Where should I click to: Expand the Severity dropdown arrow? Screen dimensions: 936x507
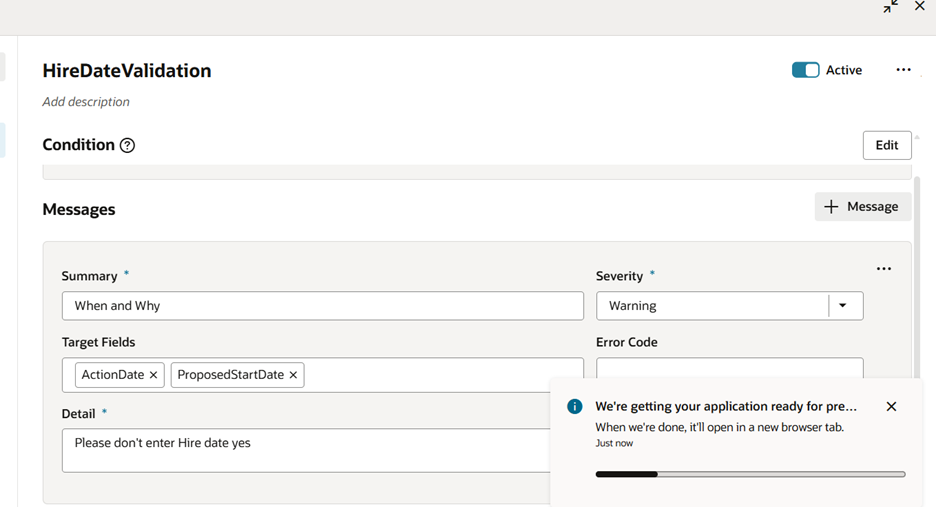point(843,306)
